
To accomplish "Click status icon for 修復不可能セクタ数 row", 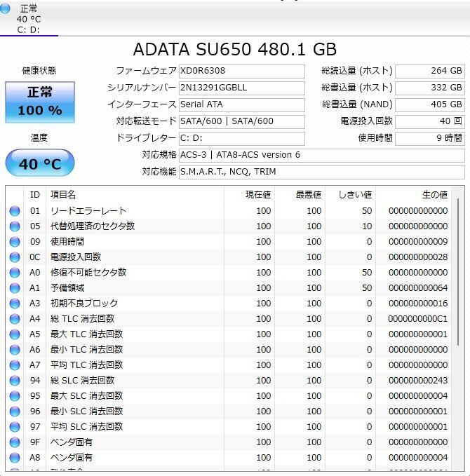I will click(15, 273).
